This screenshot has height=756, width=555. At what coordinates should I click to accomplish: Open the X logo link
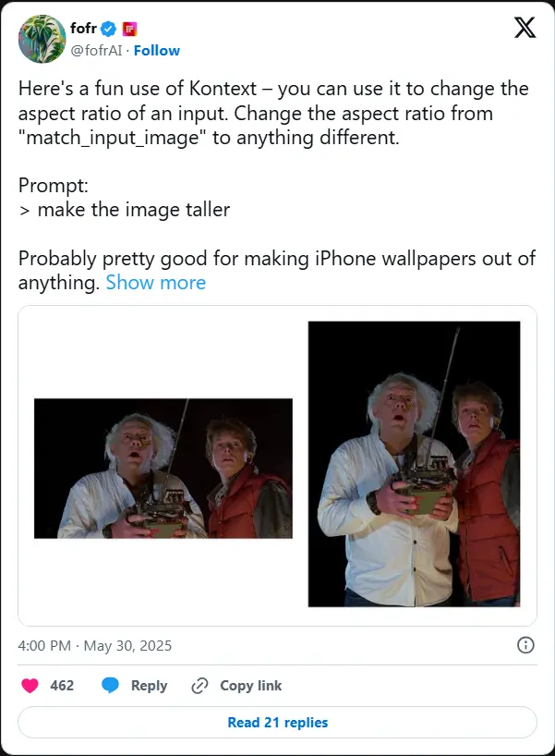[x=525, y=27]
